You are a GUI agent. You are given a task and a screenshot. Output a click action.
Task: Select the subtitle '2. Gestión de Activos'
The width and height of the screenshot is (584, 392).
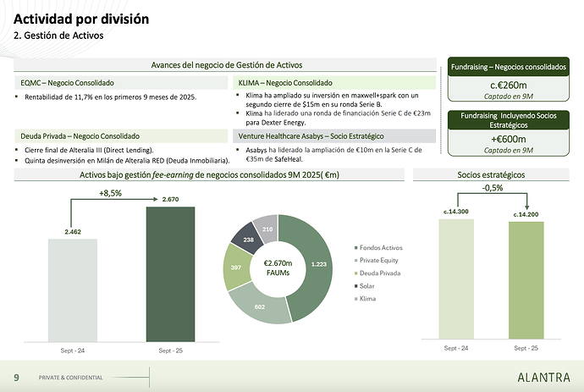58,36
